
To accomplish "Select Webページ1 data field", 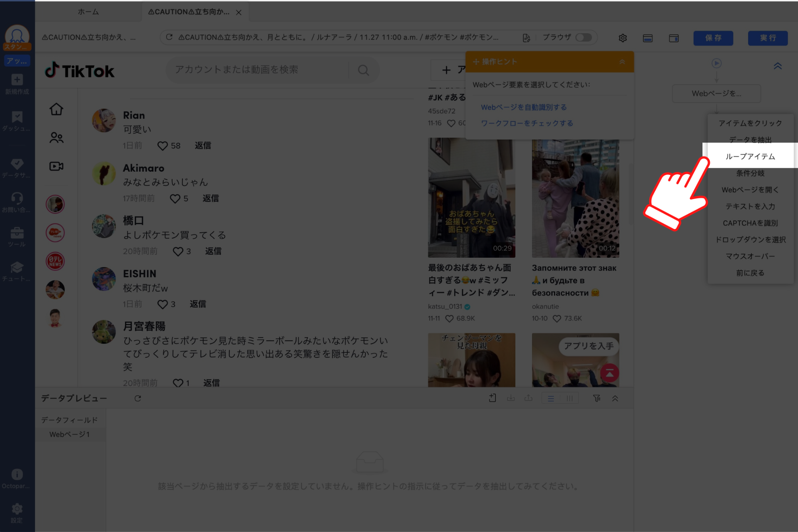I will [69, 434].
